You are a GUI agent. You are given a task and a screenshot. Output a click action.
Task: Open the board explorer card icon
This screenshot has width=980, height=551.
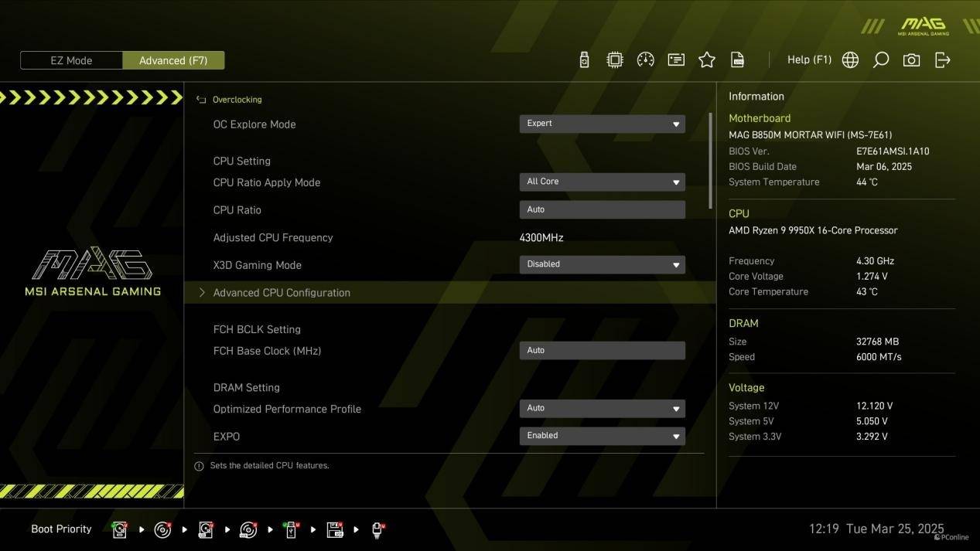pyautogui.click(x=676, y=60)
